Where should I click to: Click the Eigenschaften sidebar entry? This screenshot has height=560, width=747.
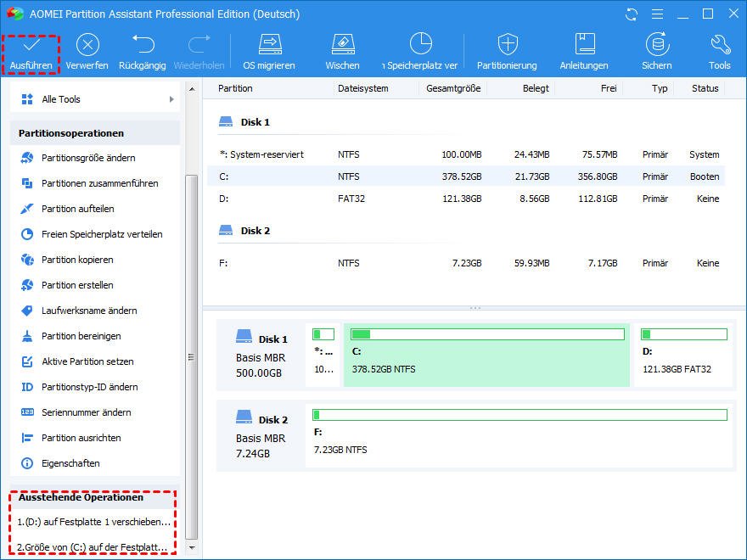click(70, 463)
